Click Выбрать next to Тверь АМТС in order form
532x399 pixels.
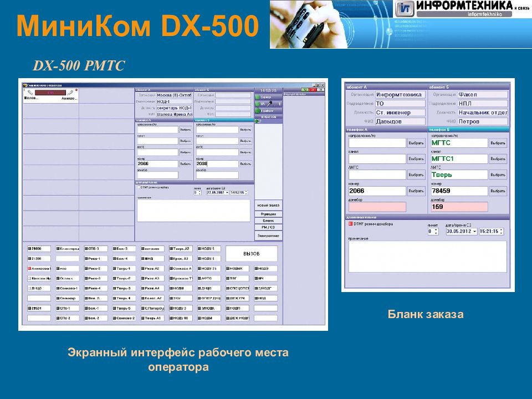click(498, 175)
